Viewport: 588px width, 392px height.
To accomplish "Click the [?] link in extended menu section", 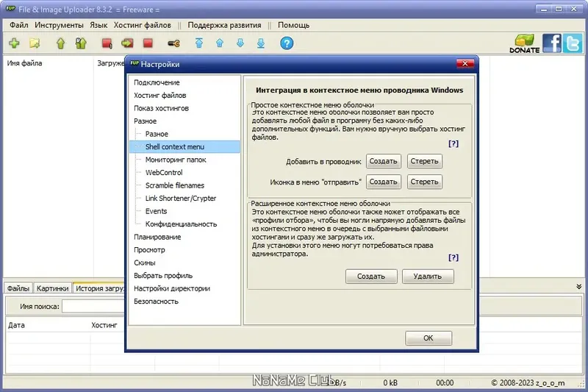I will tap(453, 257).
